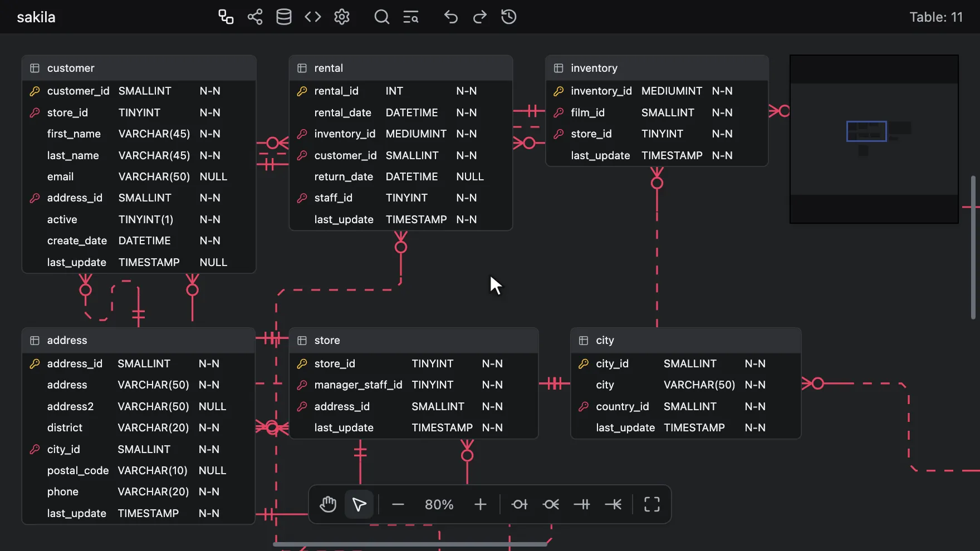Viewport: 980px width, 551px height.
Task: Select film_id column in inventory
Action: click(657, 112)
